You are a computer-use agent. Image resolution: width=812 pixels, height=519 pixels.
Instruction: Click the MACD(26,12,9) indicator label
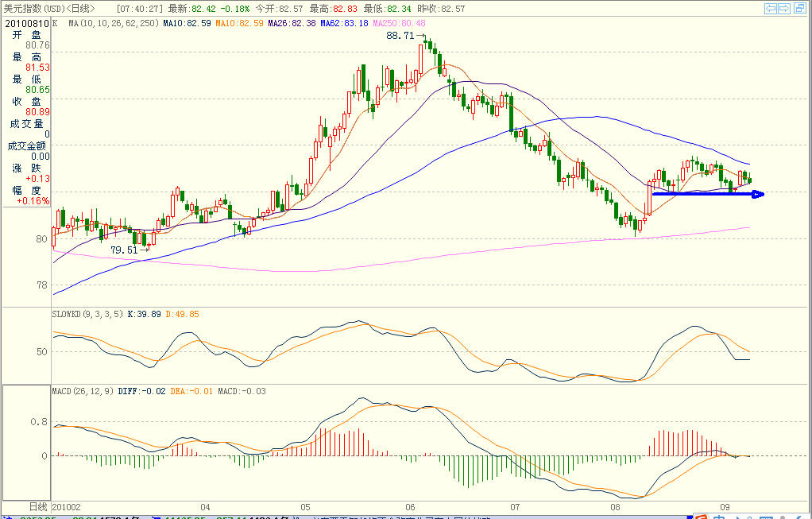pyautogui.click(x=83, y=391)
